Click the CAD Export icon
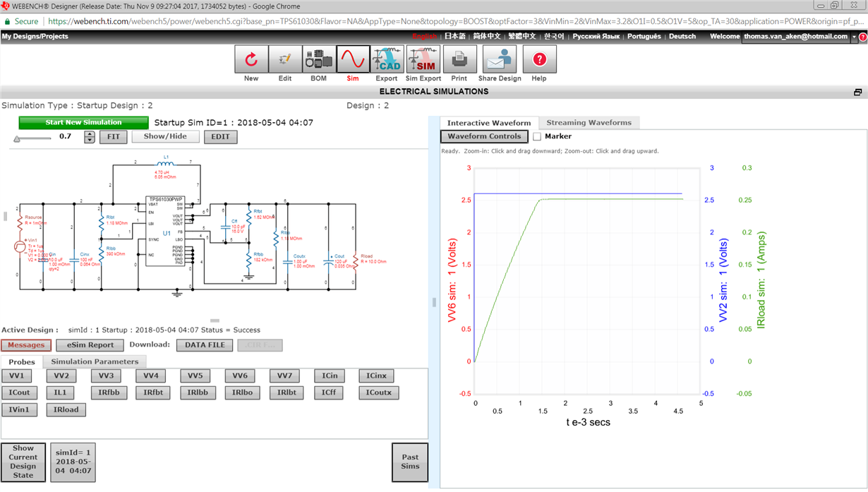 (387, 59)
